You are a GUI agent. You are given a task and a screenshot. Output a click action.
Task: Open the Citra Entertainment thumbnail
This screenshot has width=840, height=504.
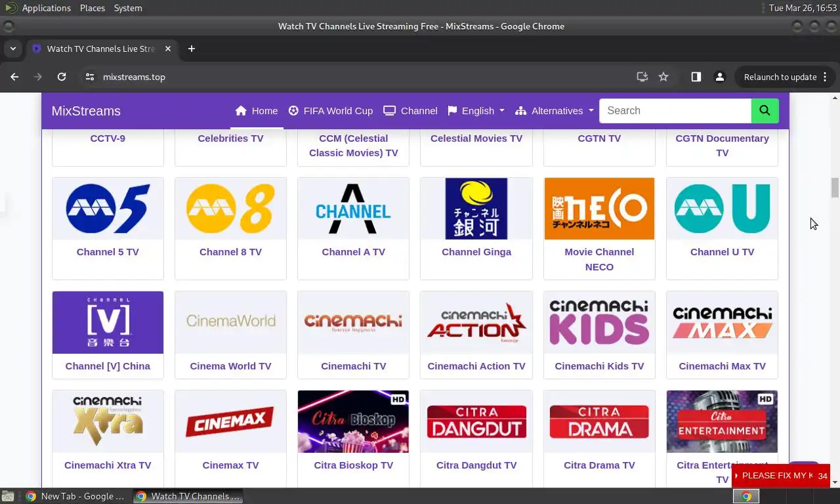pyautogui.click(x=722, y=421)
